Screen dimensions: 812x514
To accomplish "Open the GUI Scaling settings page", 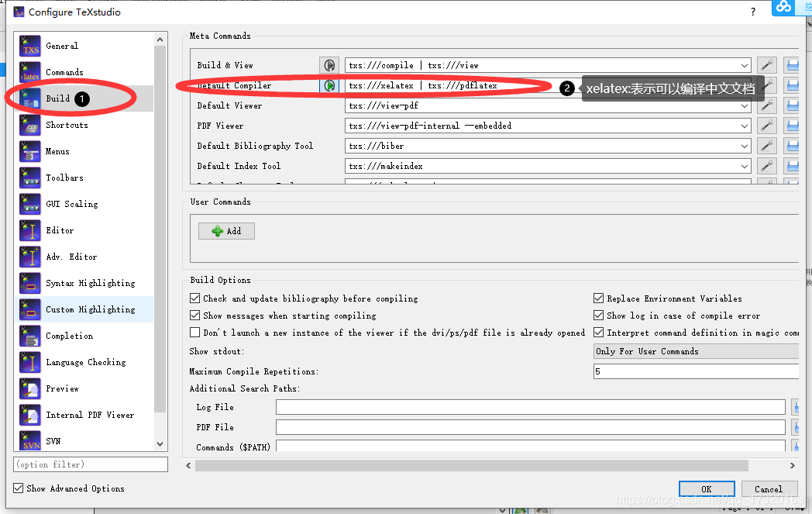I will (85, 204).
